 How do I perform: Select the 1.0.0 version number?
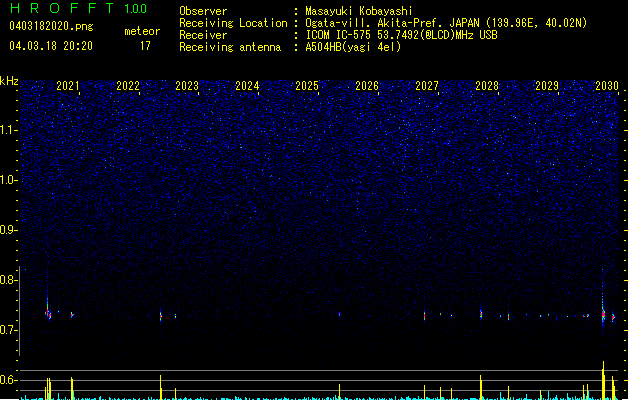(136, 9)
